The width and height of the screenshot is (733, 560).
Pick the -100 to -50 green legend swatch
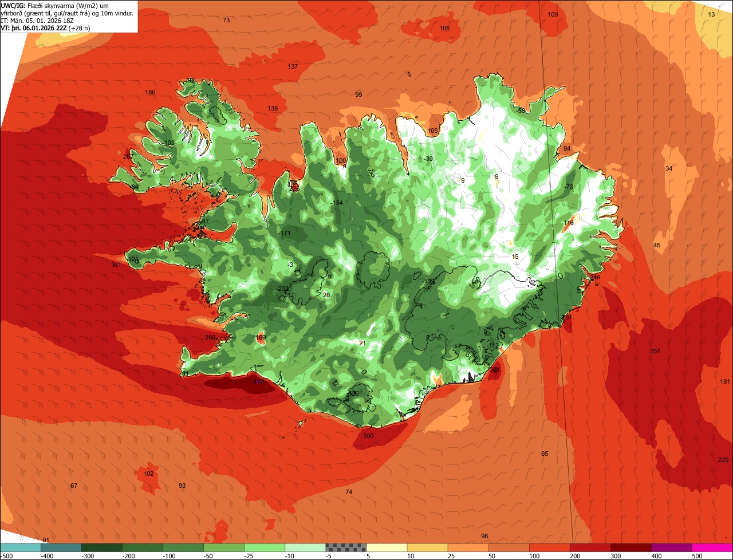[183, 547]
